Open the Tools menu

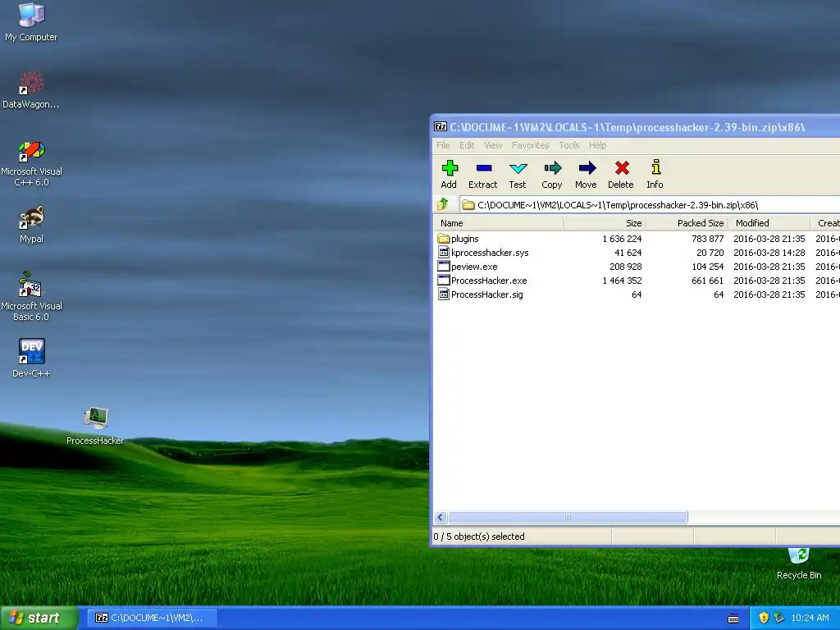pyautogui.click(x=569, y=145)
